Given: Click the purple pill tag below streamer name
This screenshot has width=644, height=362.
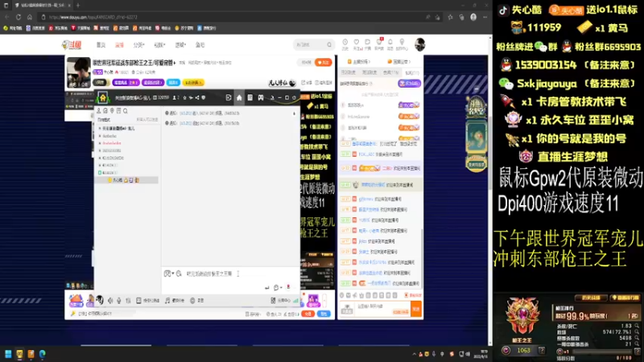Looking at the screenshot, I should [126, 83].
